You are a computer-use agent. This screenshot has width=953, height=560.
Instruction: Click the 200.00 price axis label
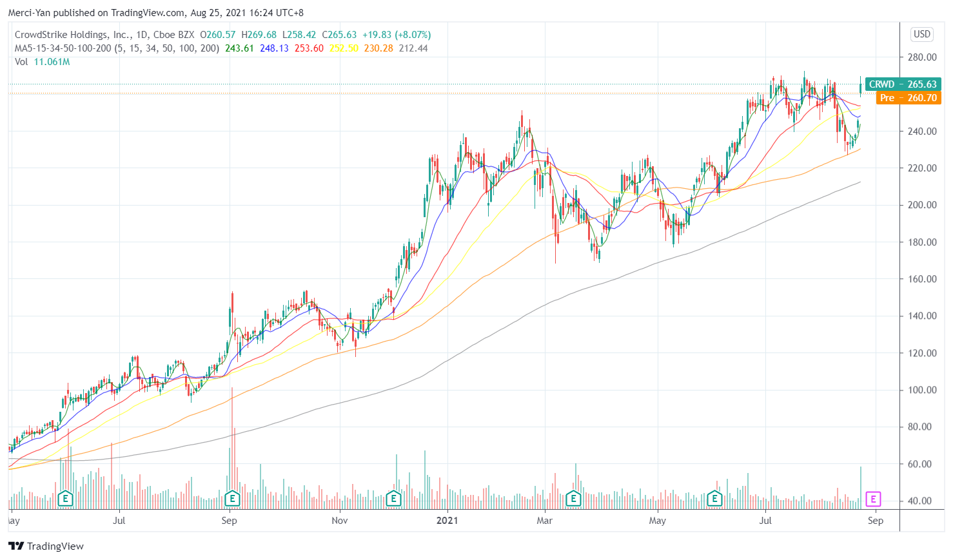pos(922,205)
